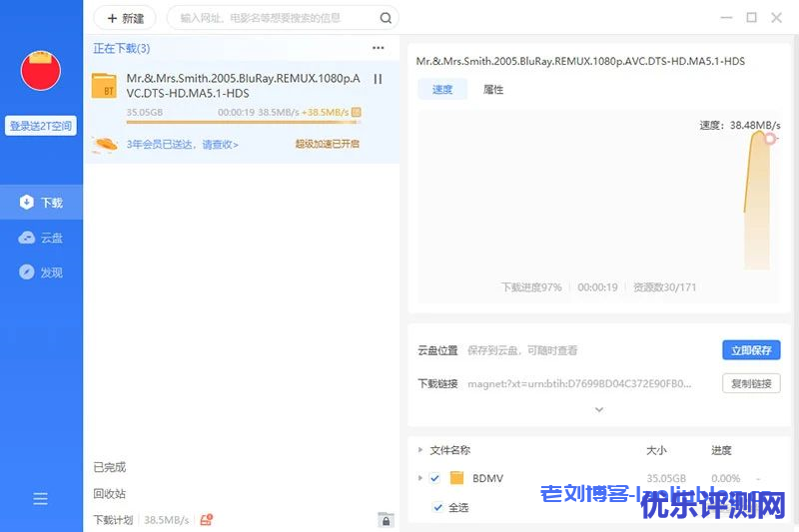Expand the BDMV folder tree
The image size is (799, 532).
[420, 478]
